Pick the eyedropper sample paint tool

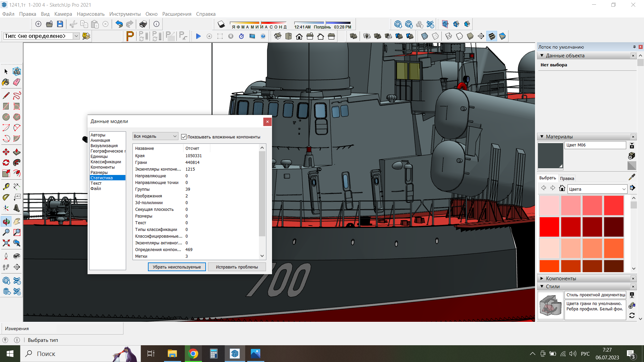632,177
